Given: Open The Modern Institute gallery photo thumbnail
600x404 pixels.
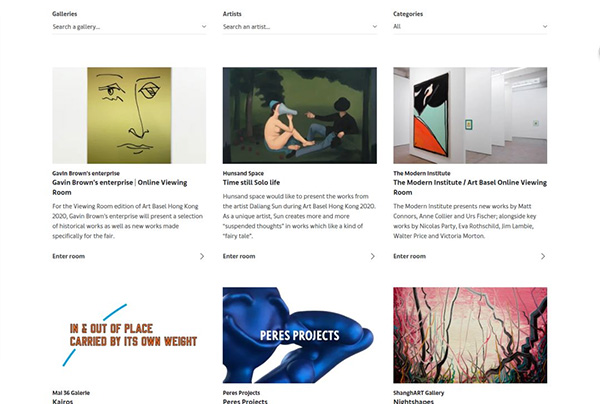Looking at the screenshot, I should click(470, 115).
